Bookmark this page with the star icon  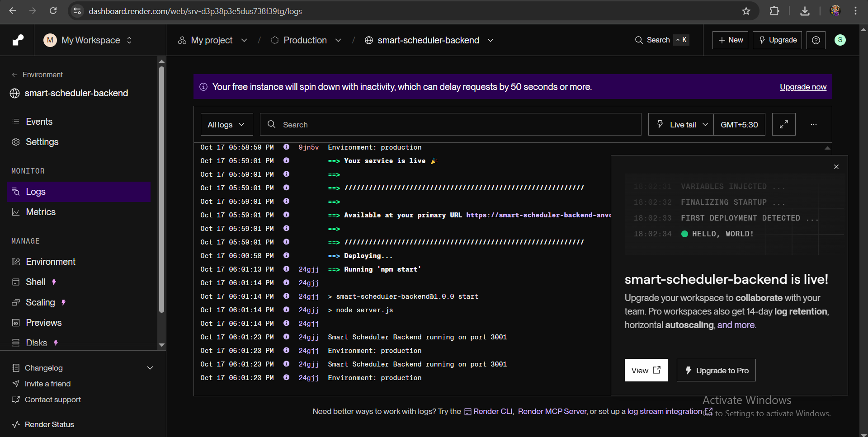(x=746, y=11)
